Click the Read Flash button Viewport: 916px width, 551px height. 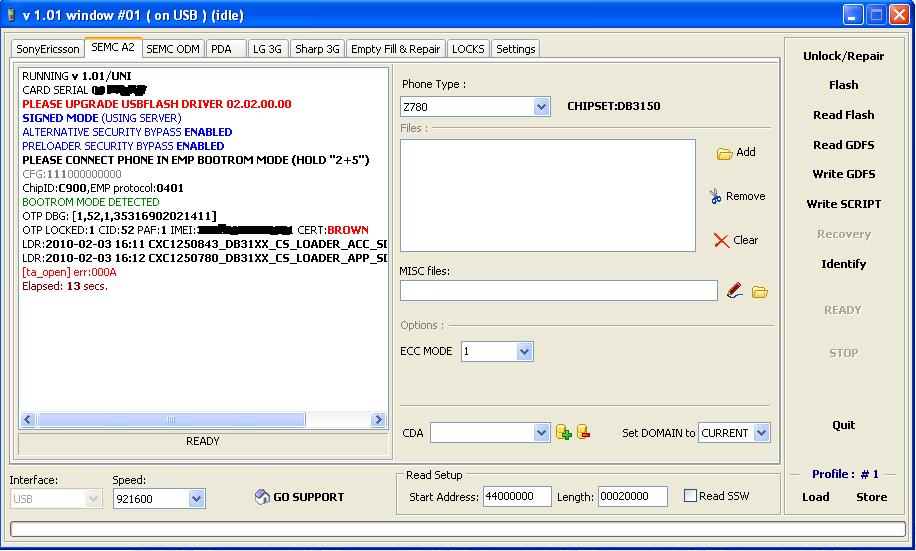844,115
